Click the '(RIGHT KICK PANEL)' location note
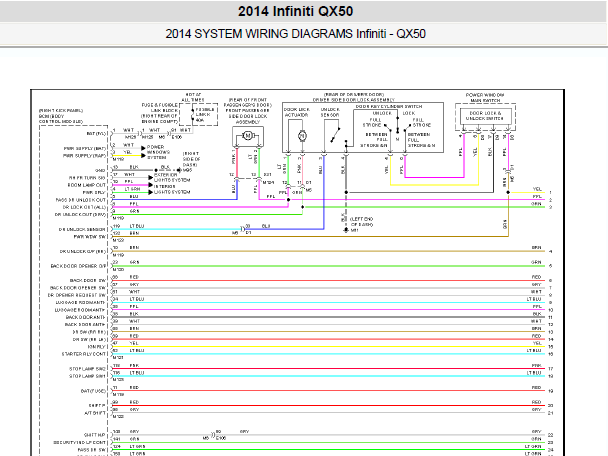608x456 pixels. click(61, 111)
